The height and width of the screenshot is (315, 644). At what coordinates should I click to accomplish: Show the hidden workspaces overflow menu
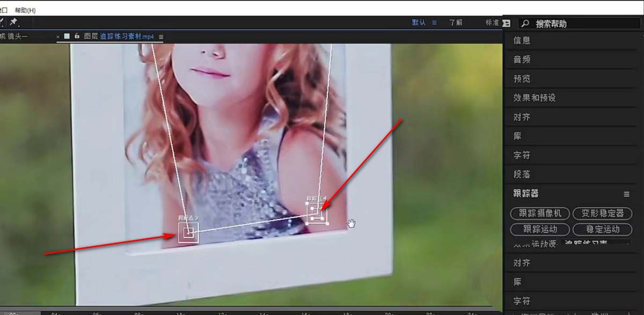coord(507,23)
